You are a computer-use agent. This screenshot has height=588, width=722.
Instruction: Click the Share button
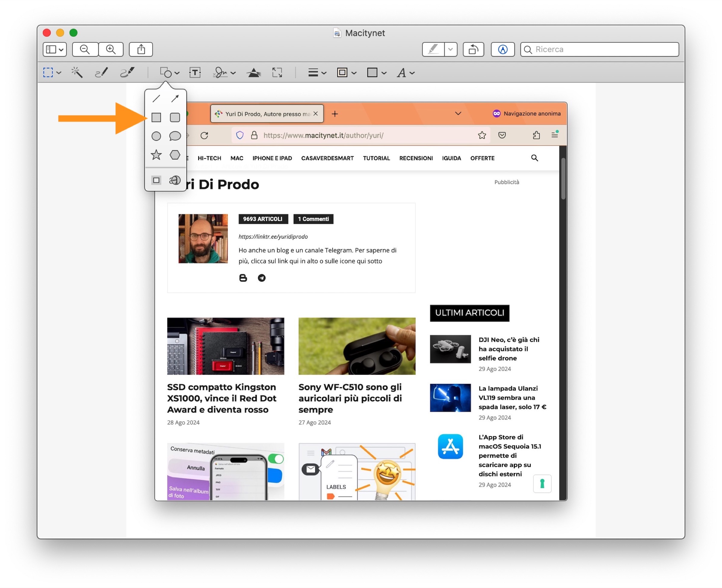click(x=141, y=50)
